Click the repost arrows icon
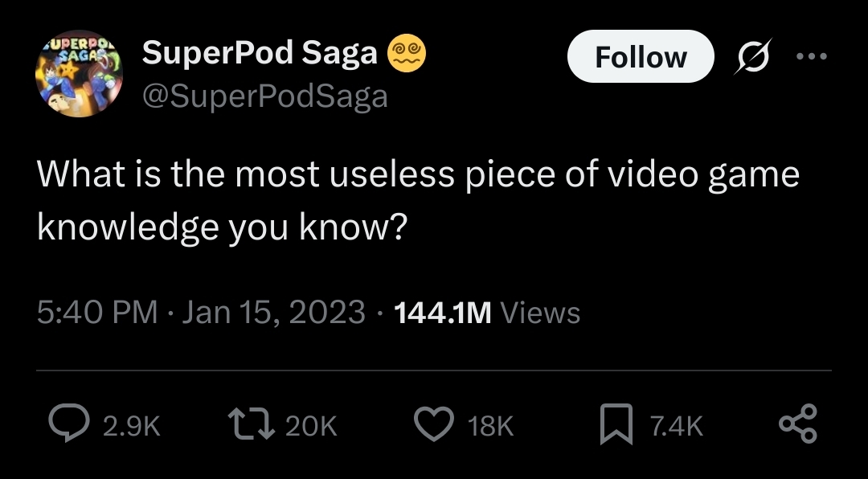The image size is (868, 479). 248,425
